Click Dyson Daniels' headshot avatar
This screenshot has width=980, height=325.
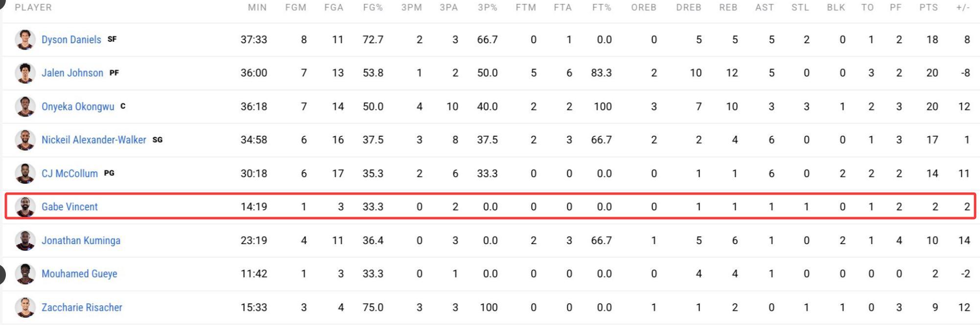click(x=24, y=40)
